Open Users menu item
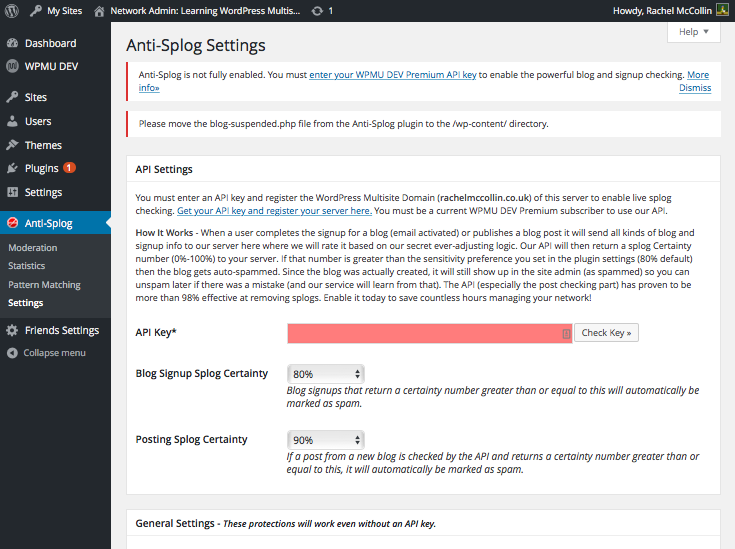The height and width of the screenshot is (549, 735). point(38,121)
